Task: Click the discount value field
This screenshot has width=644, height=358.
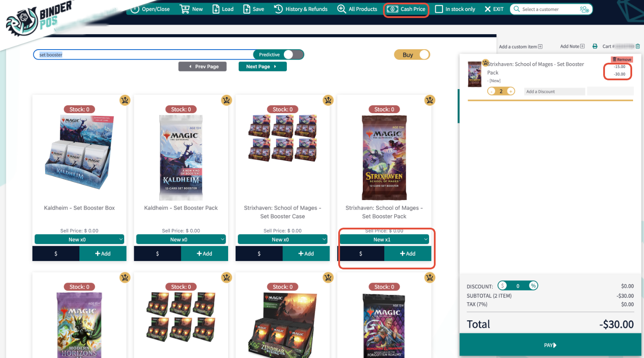Action: click(518, 286)
